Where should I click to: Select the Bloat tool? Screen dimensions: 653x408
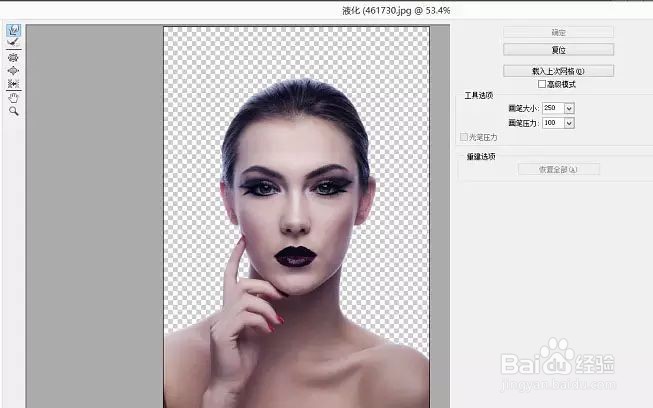tap(13, 71)
